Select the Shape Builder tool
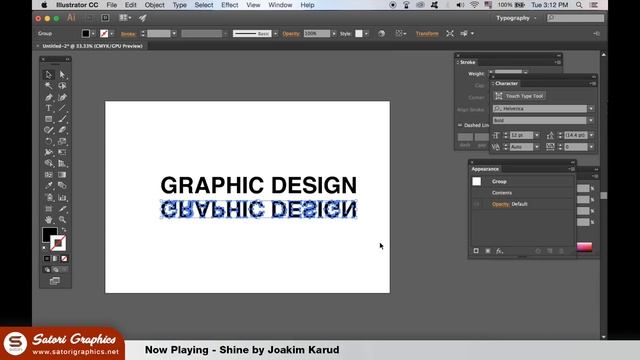Viewport: 640px width, 360px height. [49, 163]
